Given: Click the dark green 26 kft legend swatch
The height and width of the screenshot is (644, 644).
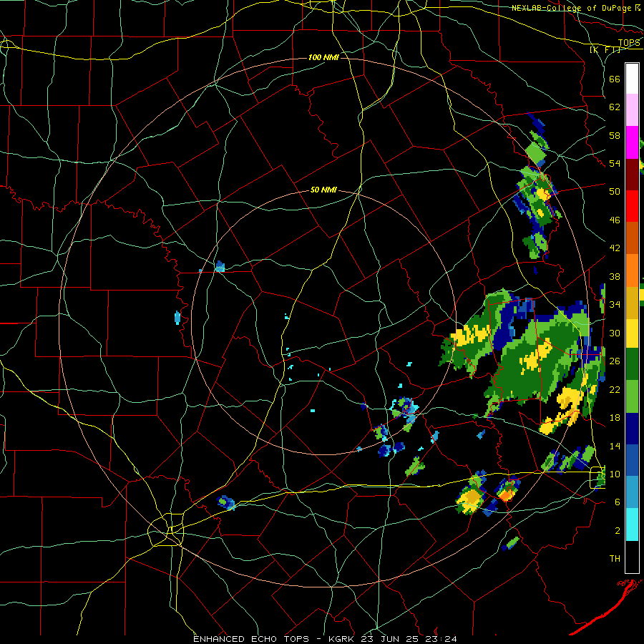Looking at the screenshot, I should point(632,364).
